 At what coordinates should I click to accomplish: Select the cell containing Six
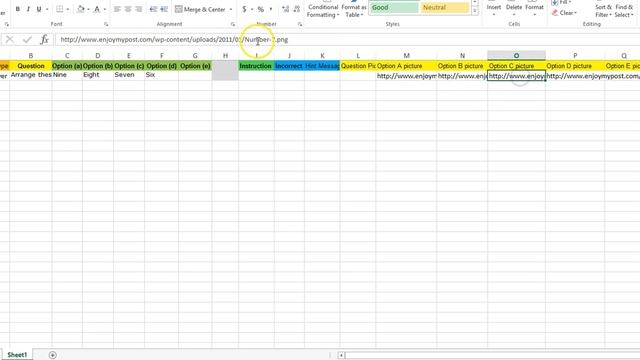pyautogui.click(x=161, y=75)
